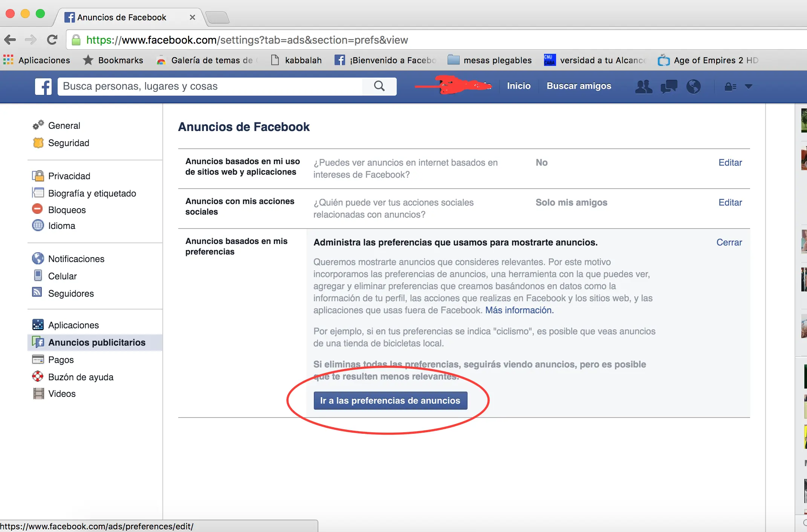Viewport: 807px width, 532px height.
Task: Click the search magnifier button
Action: point(379,86)
